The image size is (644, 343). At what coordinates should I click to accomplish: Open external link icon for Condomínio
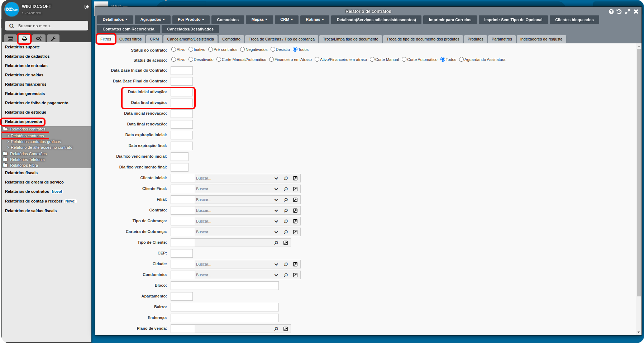point(295,275)
